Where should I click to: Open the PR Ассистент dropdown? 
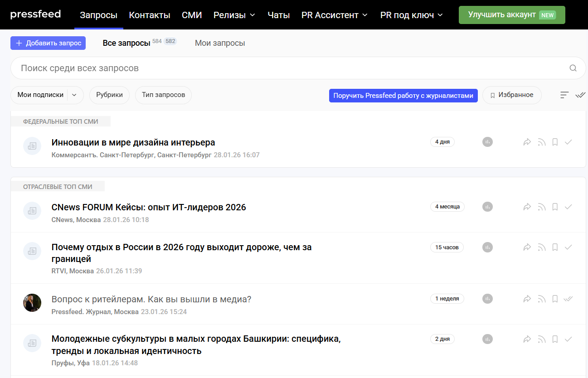pos(335,15)
